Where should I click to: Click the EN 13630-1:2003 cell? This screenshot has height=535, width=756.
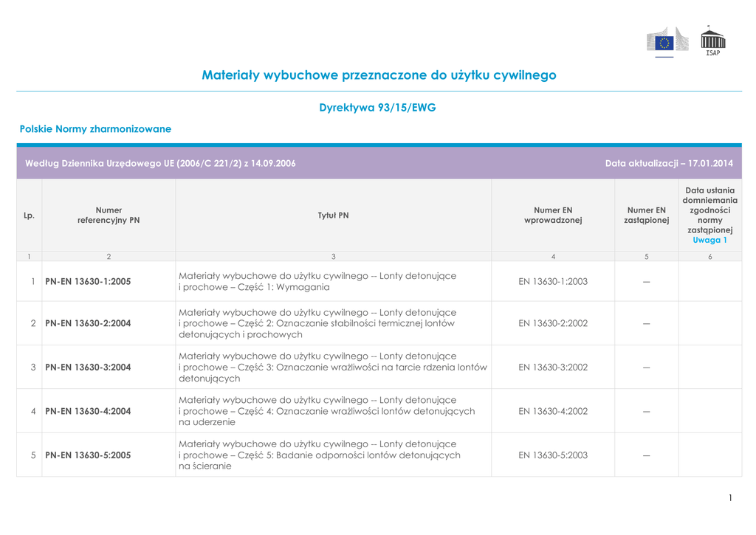tap(553, 281)
